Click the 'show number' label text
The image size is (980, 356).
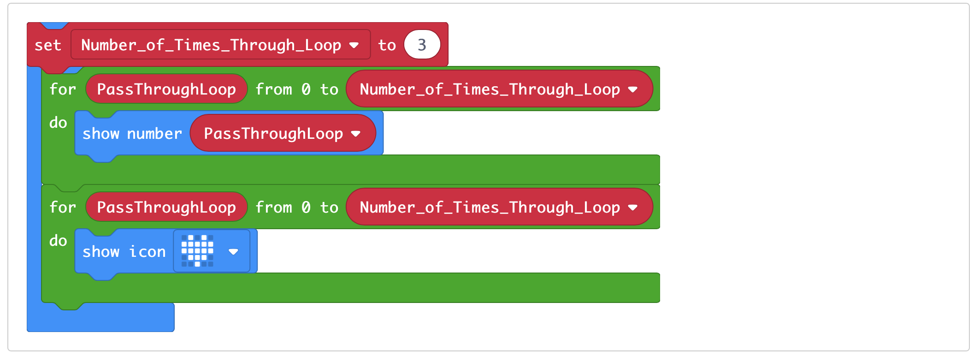point(131,133)
